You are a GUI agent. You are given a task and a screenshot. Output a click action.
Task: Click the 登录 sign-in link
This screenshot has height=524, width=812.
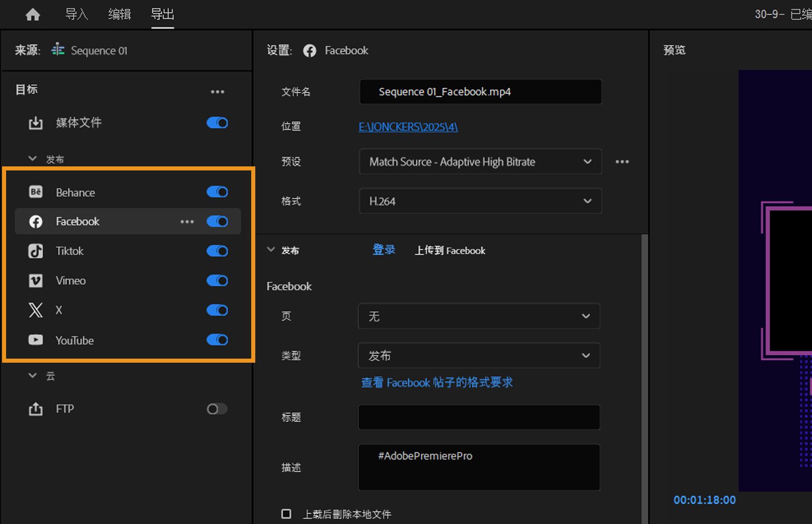coord(384,250)
